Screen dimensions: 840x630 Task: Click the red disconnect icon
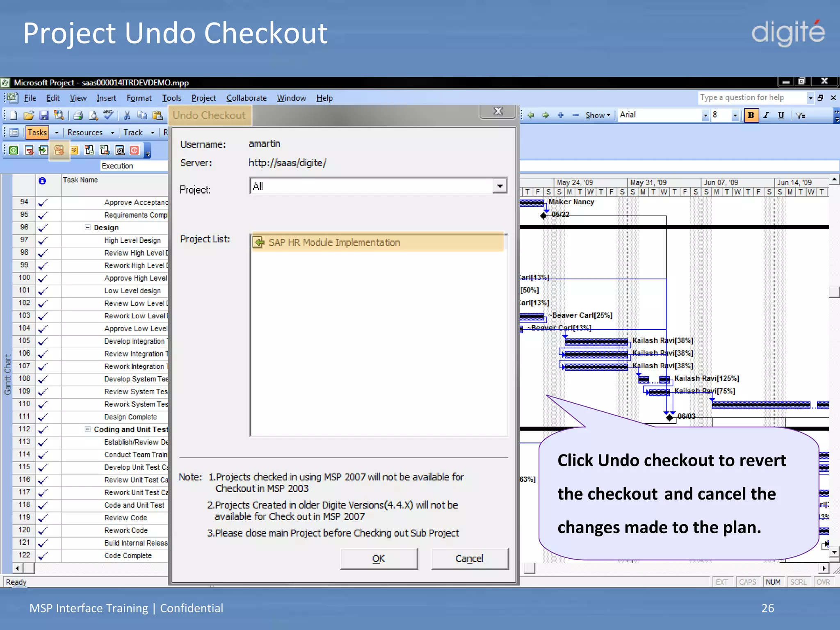(x=135, y=150)
